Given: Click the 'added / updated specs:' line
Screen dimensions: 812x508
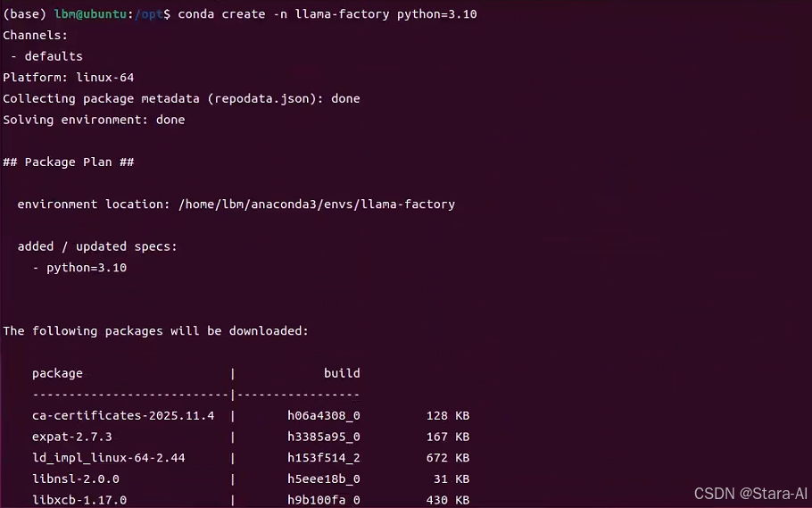Looking at the screenshot, I should pyautogui.click(x=97, y=246).
